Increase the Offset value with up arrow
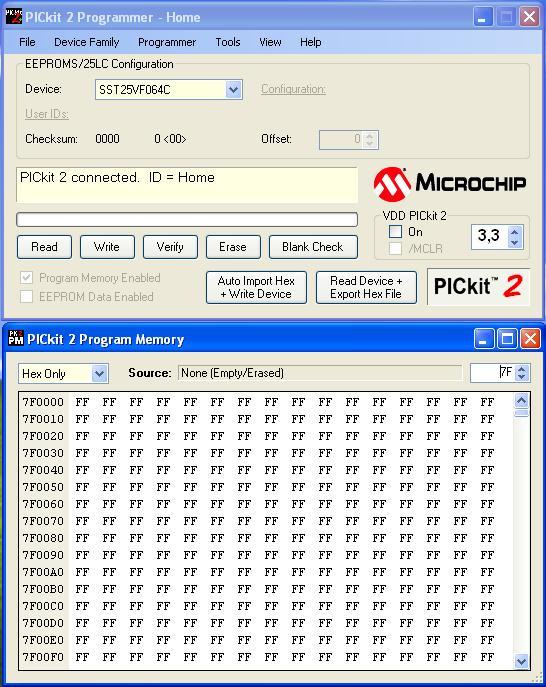546x687 pixels. point(370,136)
